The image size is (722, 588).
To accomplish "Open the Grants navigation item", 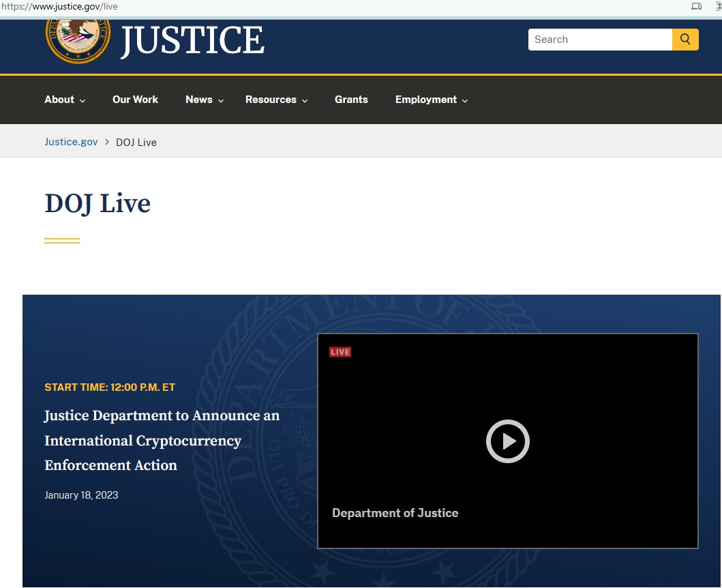I will coord(351,100).
